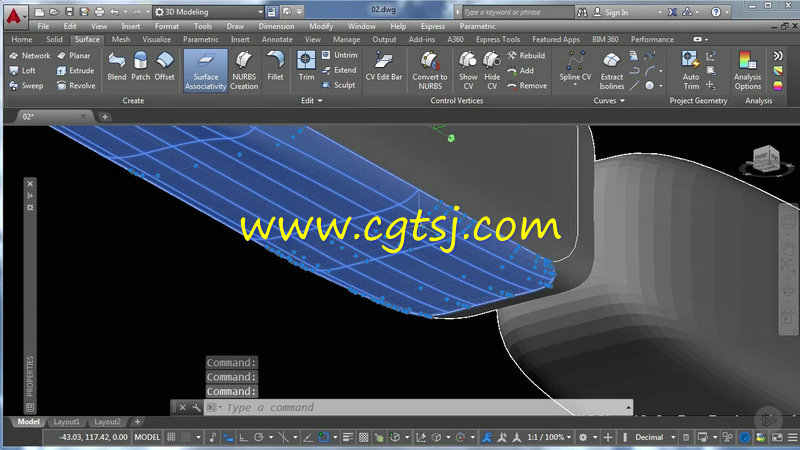This screenshot has width=800, height=450.
Task: Toggle Auto Trim for projected geometry
Action: 691,71
